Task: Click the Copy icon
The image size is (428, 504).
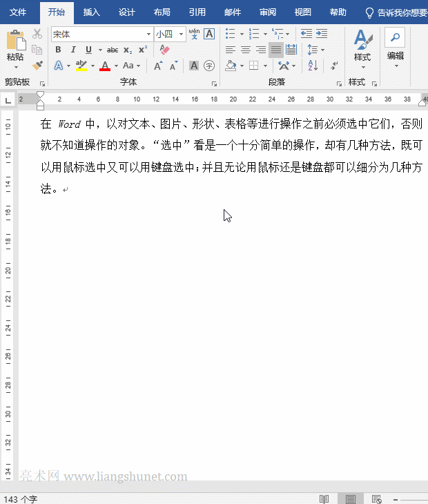Action: click(37, 50)
